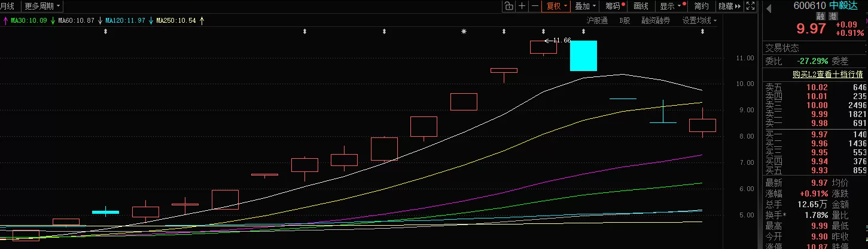Select the 月线 monthly period tab
This screenshot has height=249, width=868.
point(8,6)
